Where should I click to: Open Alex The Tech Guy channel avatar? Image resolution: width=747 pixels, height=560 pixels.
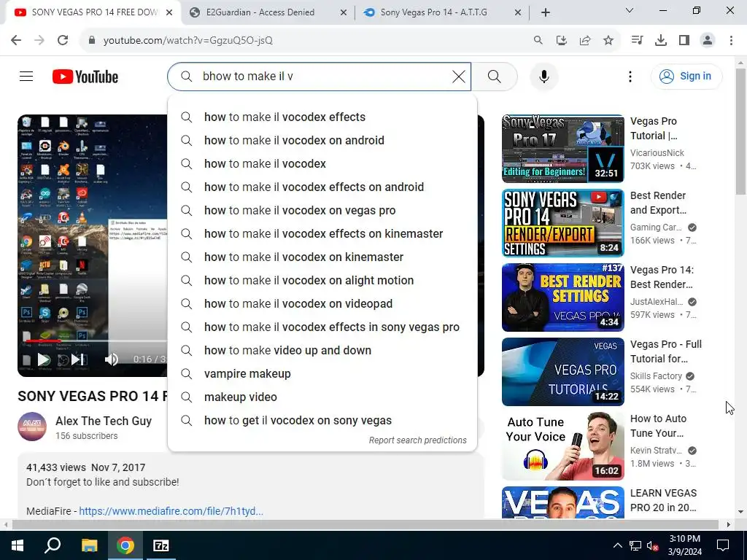coord(32,427)
